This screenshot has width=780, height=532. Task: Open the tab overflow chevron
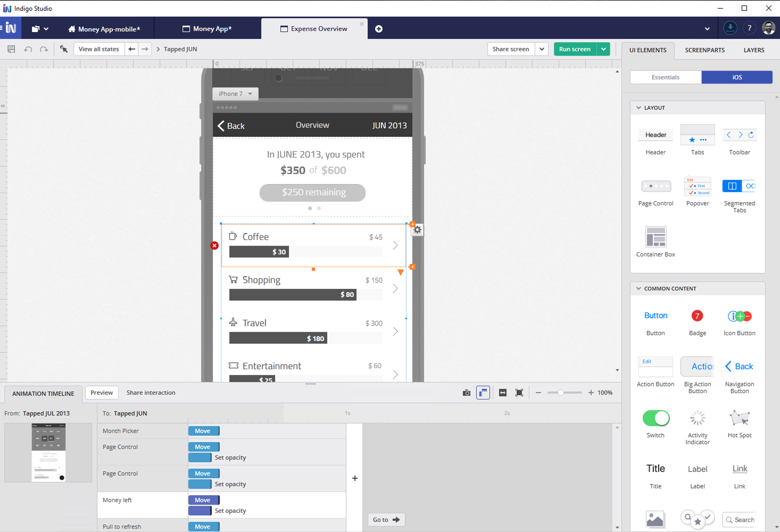[x=707, y=29]
